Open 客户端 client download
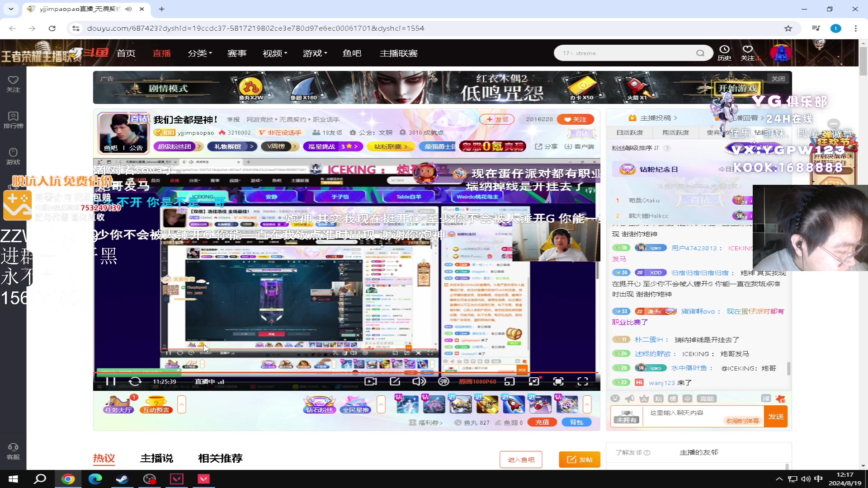Image resolution: width=868 pixels, height=488 pixels. coord(579,146)
